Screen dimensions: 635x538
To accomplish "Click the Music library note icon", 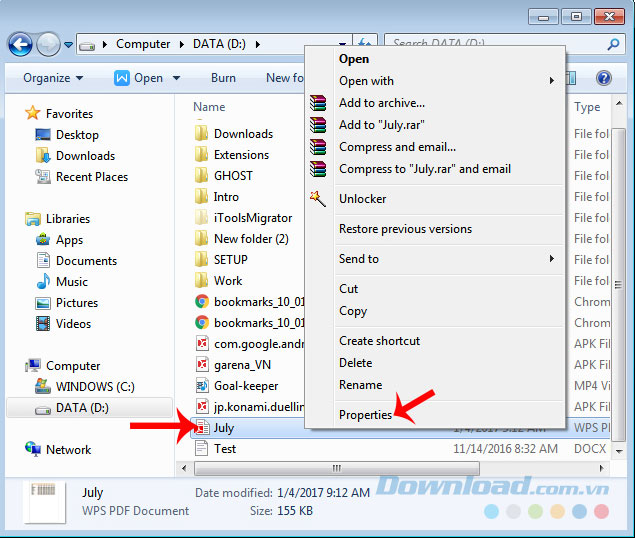I will [x=43, y=282].
